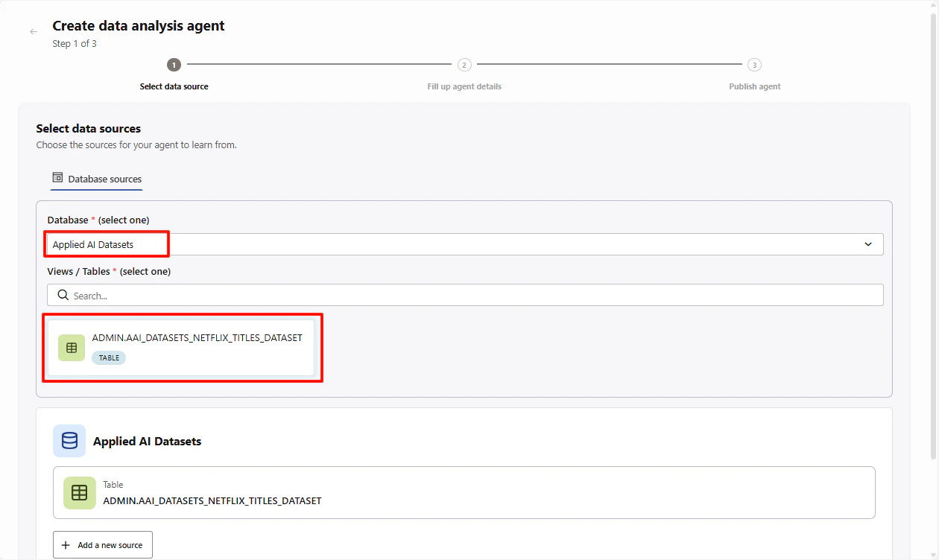Jump to step 3 circle in stepper
Viewport: 939px width, 560px height.
(754, 65)
